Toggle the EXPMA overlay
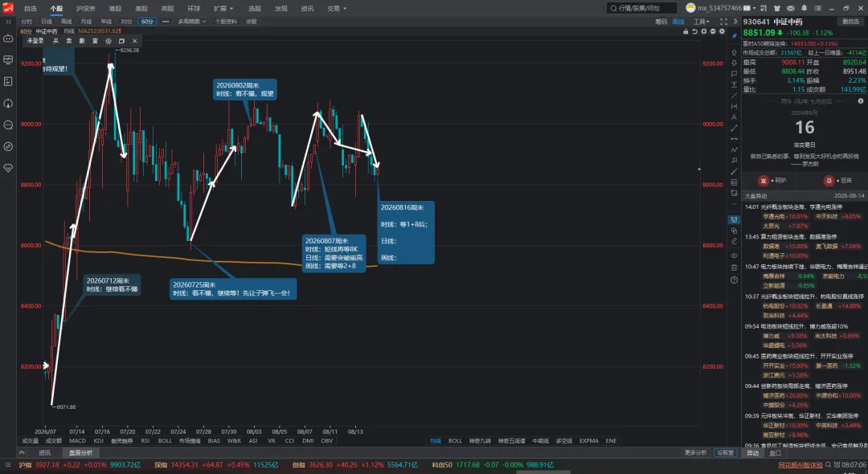The height and width of the screenshot is (474, 868). click(589, 441)
